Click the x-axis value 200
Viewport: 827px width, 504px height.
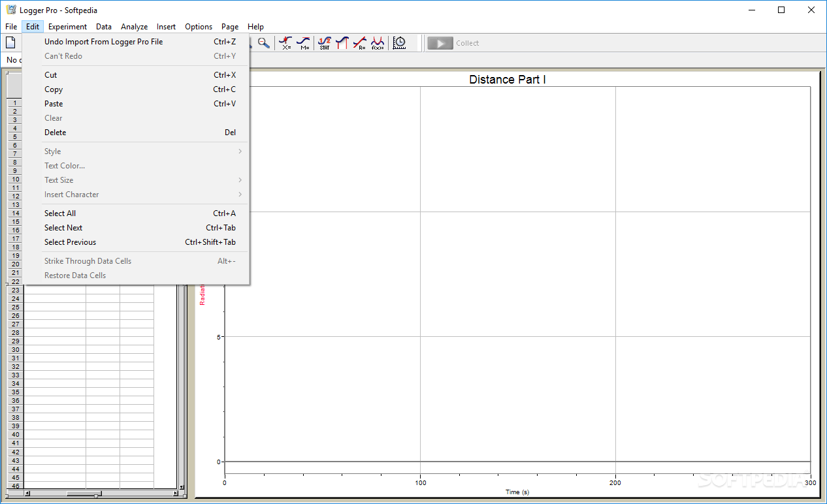(x=615, y=483)
